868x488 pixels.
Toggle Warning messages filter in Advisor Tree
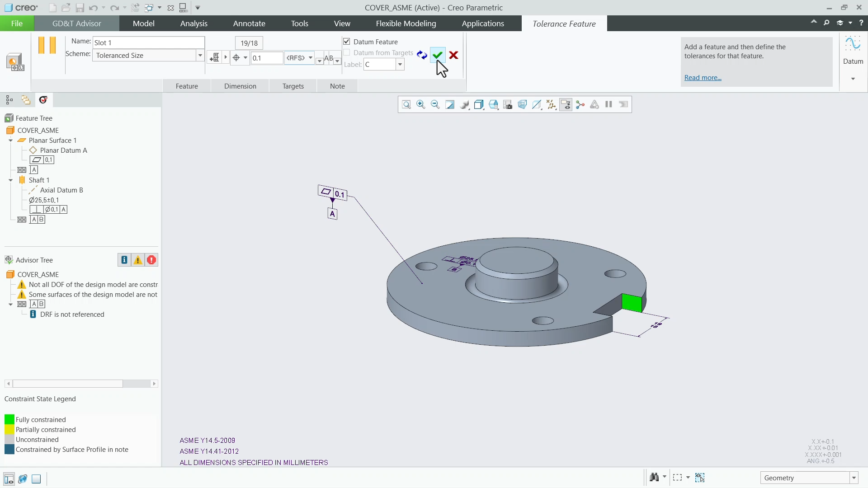(138, 260)
